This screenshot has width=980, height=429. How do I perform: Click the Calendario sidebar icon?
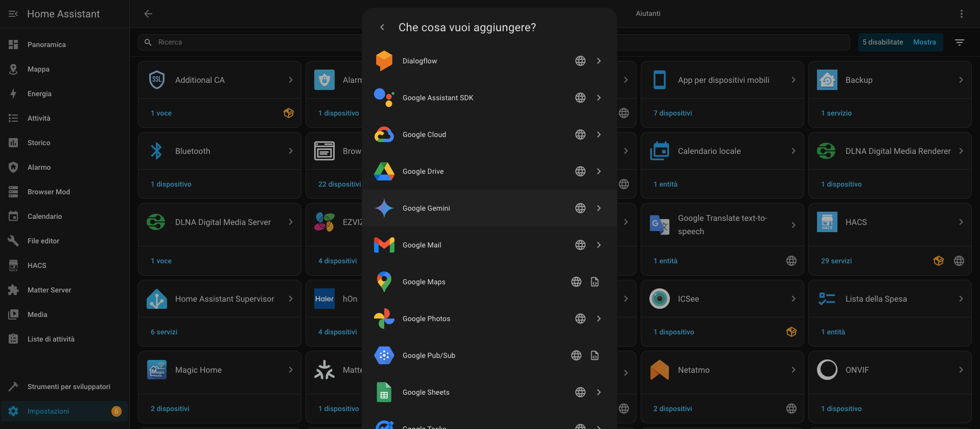tap(13, 216)
